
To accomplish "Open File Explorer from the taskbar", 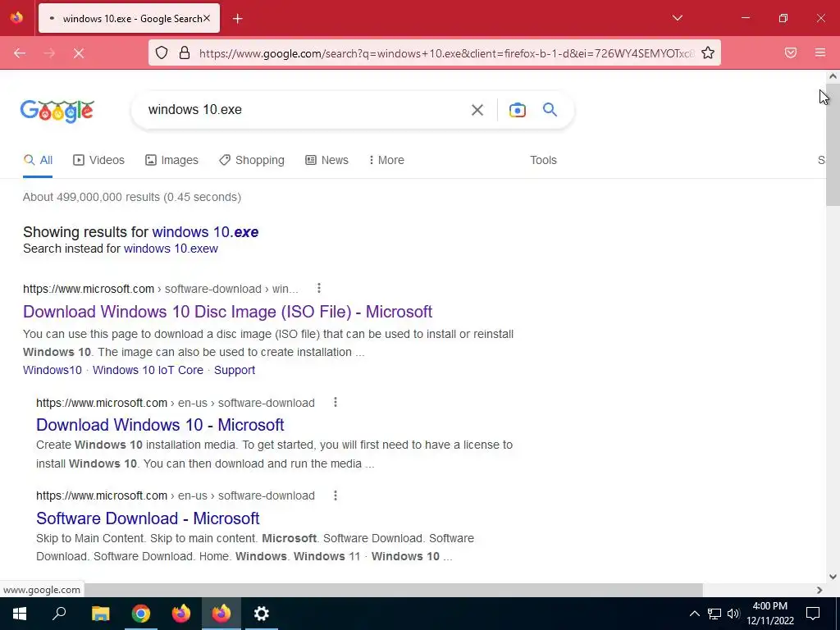I will [x=100, y=614].
